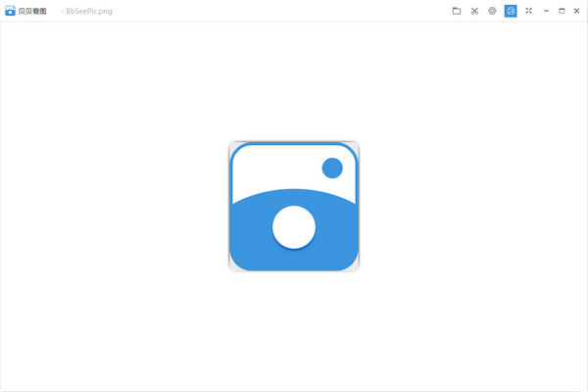The image size is (588, 392).
Task: Click the small blue dot in the picture
Action: point(332,168)
